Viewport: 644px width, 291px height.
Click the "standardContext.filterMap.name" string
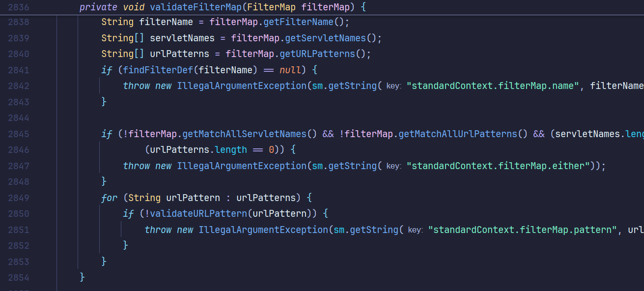pyautogui.click(x=493, y=86)
